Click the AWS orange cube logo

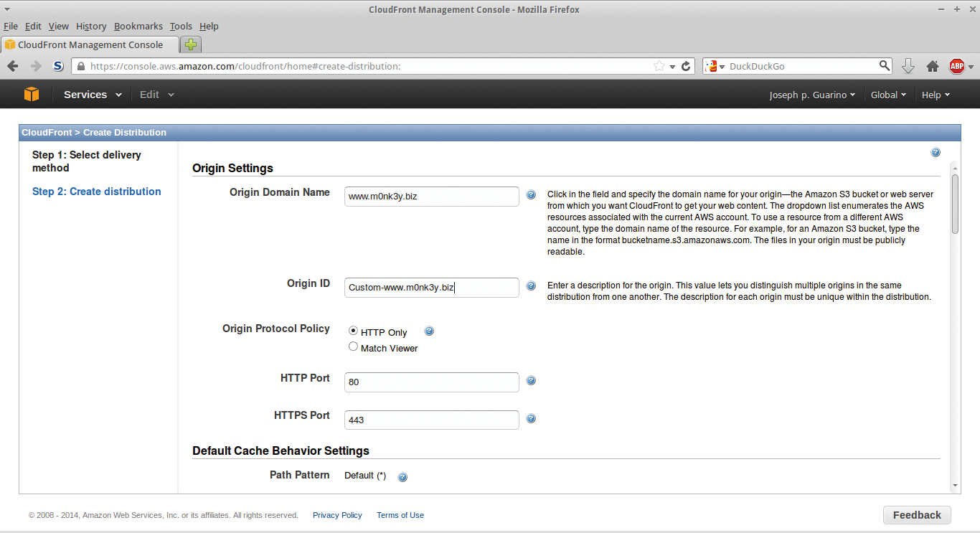point(31,95)
